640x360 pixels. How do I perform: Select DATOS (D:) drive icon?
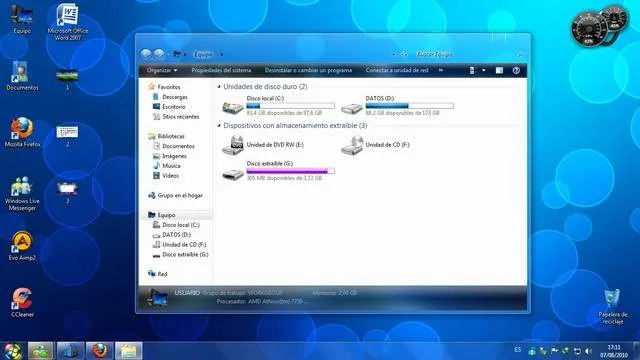tap(352, 108)
